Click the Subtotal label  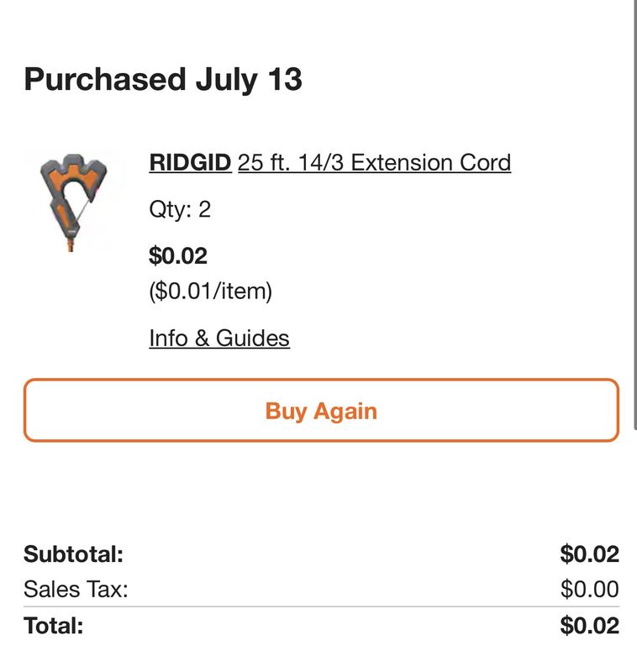click(x=73, y=554)
